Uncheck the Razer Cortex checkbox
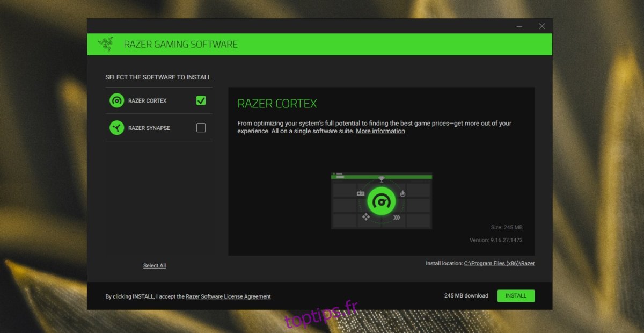 201,100
